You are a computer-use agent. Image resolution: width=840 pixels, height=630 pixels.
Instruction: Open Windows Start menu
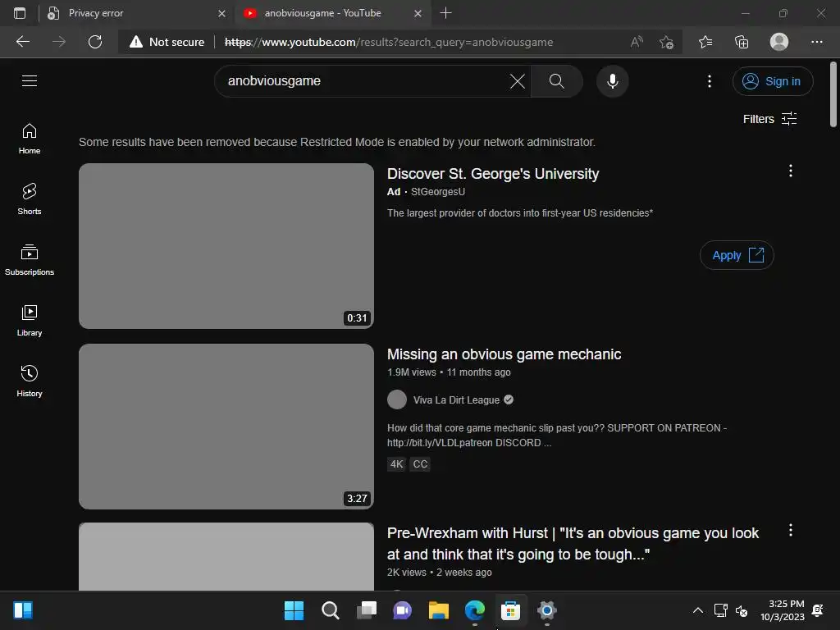point(294,610)
